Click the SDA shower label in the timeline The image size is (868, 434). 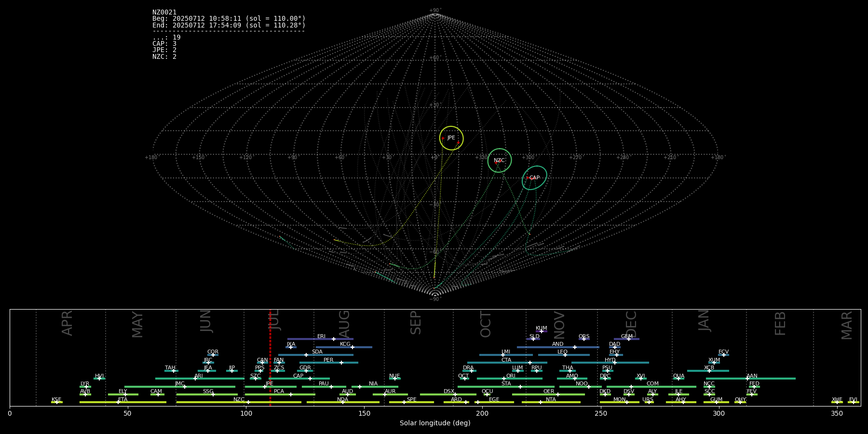click(317, 352)
